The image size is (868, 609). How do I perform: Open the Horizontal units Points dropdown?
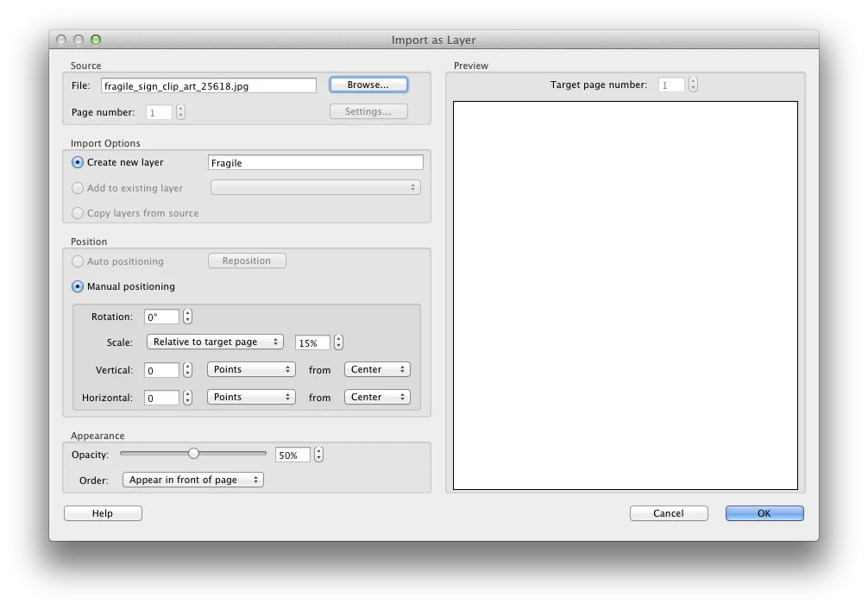[x=251, y=397]
